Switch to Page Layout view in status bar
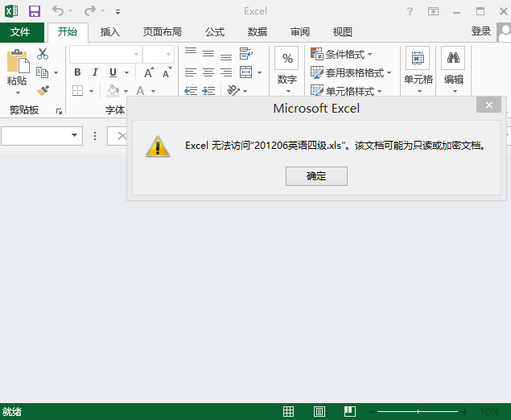 (x=319, y=411)
